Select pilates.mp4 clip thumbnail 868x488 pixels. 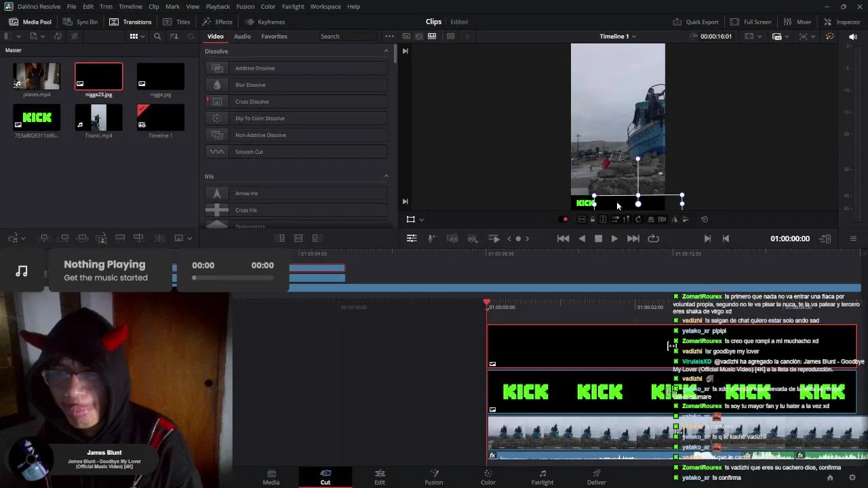coord(37,76)
